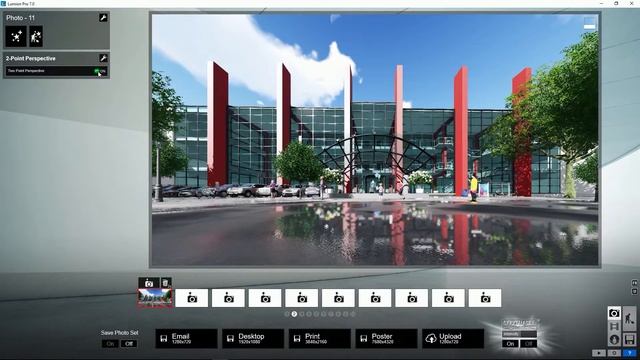The image size is (640, 360).
Task: Render photo at Poster resolution
Action: tap(386, 338)
